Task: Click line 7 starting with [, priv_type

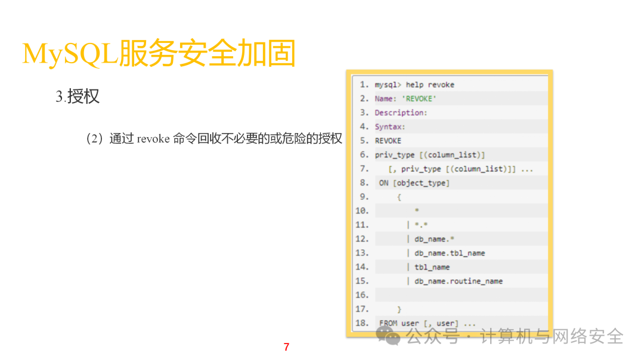Action: tap(460, 169)
